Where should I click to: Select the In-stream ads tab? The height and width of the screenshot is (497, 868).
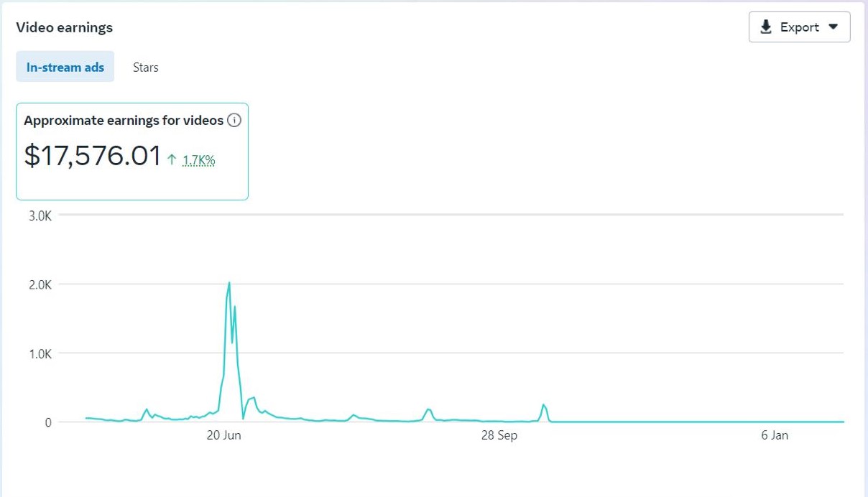point(65,68)
